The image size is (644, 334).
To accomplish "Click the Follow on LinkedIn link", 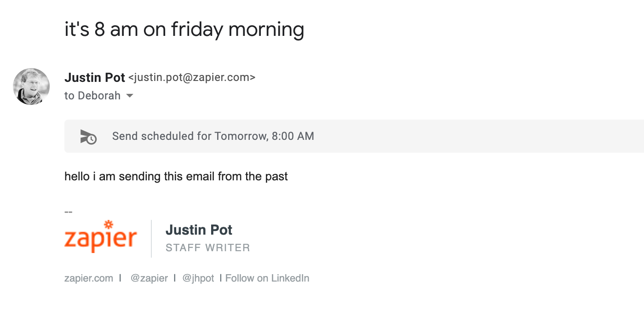I will click(267, 278).
